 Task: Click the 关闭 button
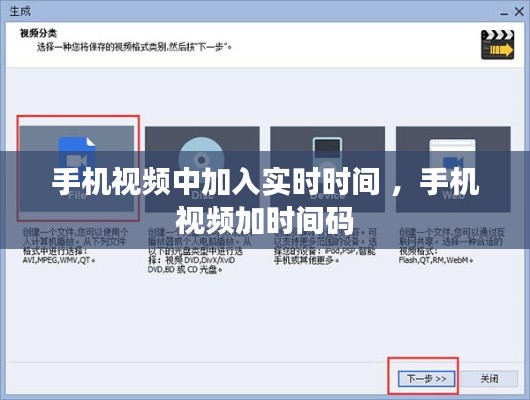point(489,378)
